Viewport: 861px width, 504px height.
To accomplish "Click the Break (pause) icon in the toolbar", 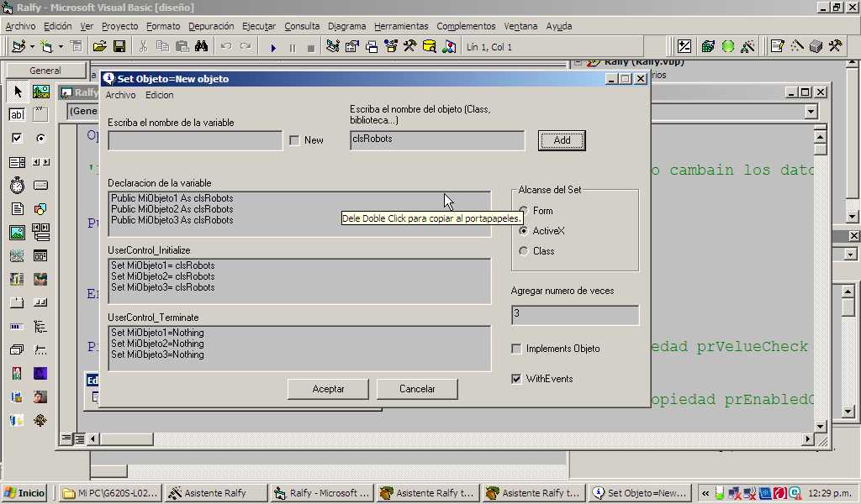I will (292, 48).
